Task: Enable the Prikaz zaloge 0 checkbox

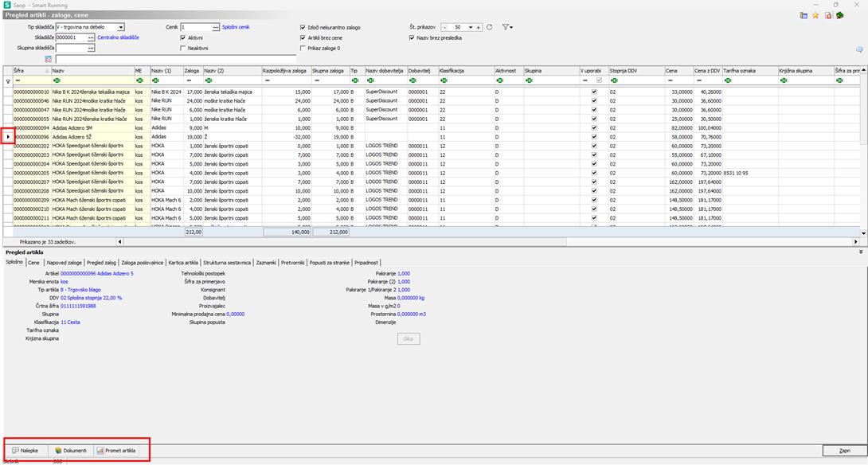Action: pos(303,48)
